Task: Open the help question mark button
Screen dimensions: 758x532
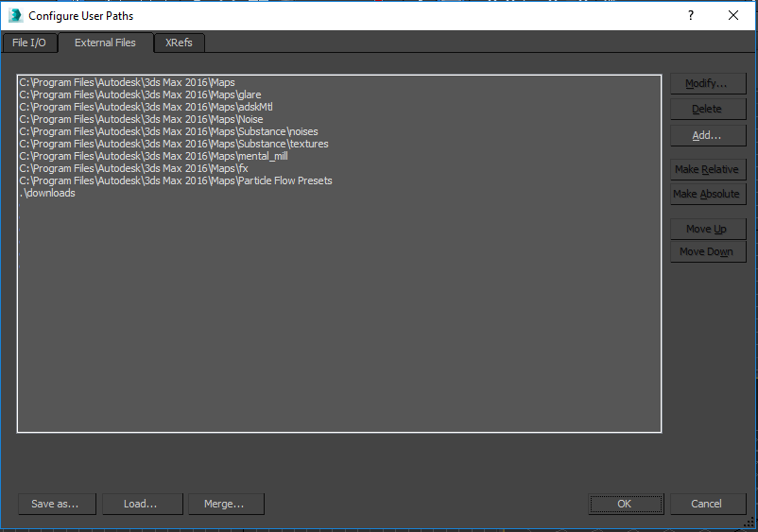Action: click(691, 15)
